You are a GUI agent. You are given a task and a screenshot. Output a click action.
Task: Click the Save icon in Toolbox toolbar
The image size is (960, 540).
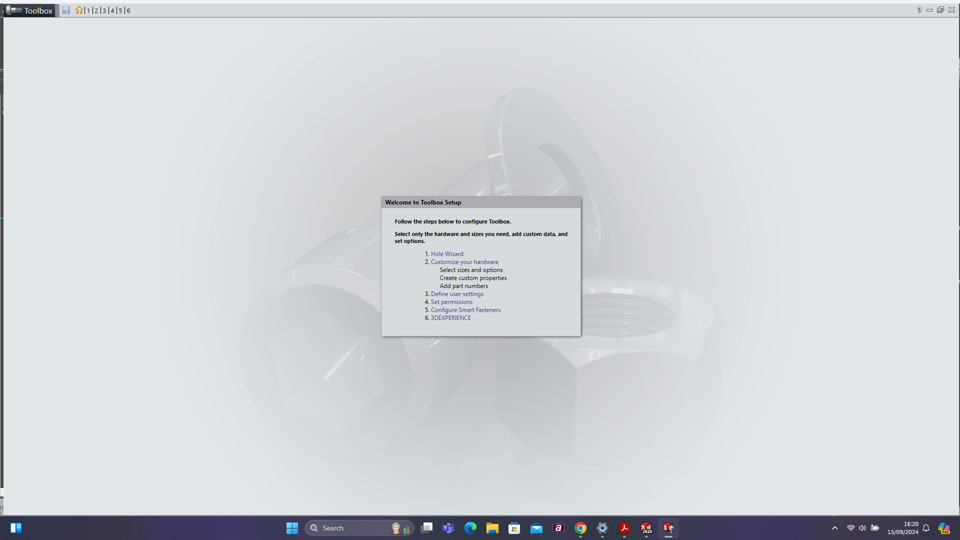(66, 10)
